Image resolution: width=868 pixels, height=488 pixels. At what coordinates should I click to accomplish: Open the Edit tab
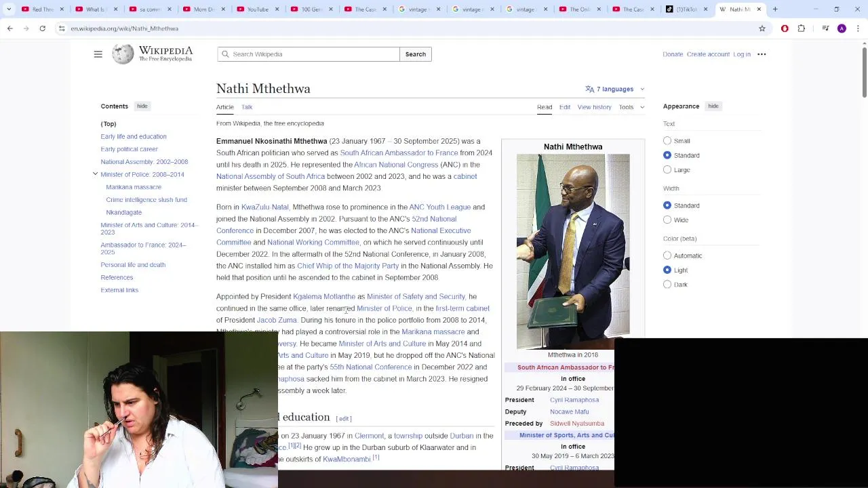[x=565, y=107]
